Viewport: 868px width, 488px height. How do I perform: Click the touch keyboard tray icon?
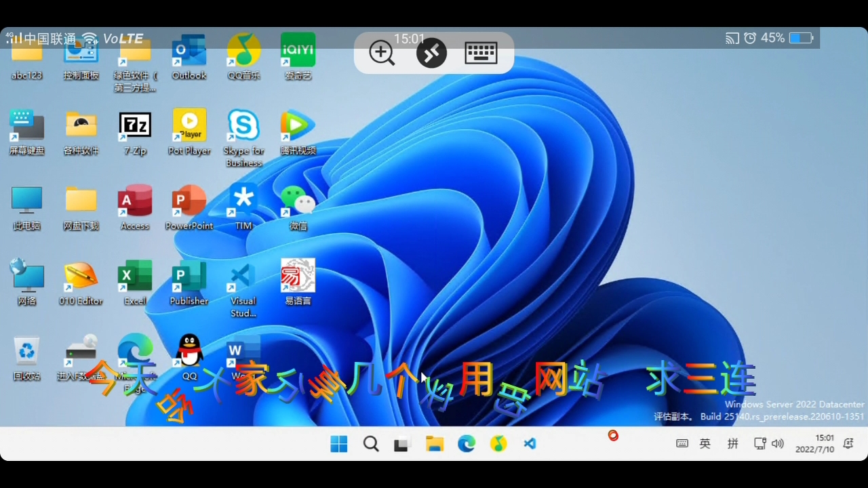tap(682, 443)
